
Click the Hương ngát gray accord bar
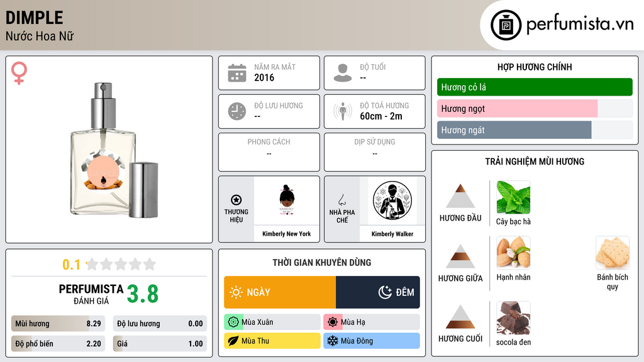point(535,129)
